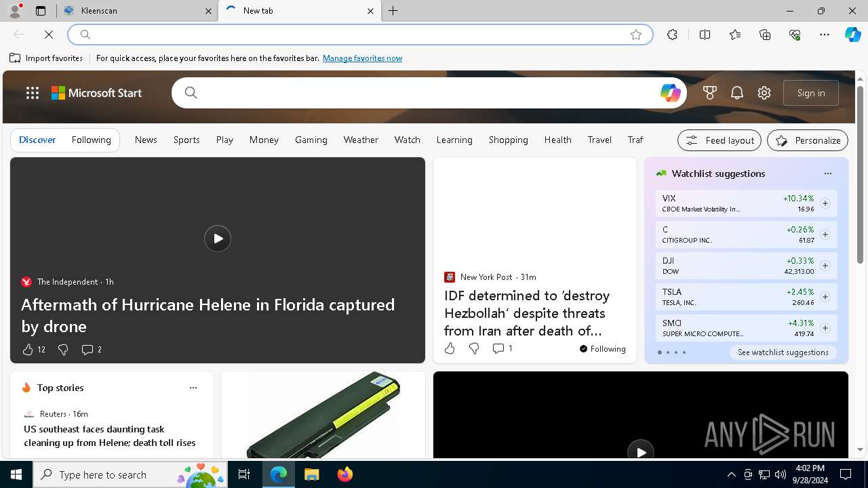Dislike the Hurricane Helene story

click(x=63, y=350)
